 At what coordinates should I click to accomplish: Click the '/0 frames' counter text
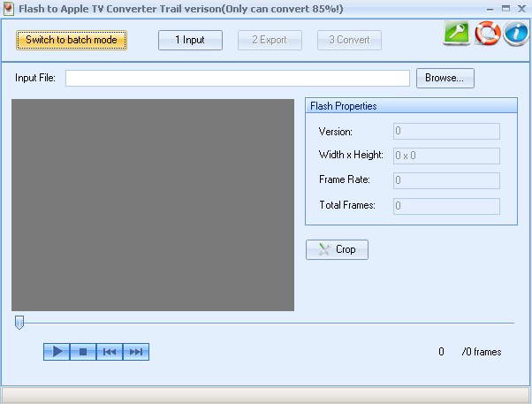[x=482, y=352]
